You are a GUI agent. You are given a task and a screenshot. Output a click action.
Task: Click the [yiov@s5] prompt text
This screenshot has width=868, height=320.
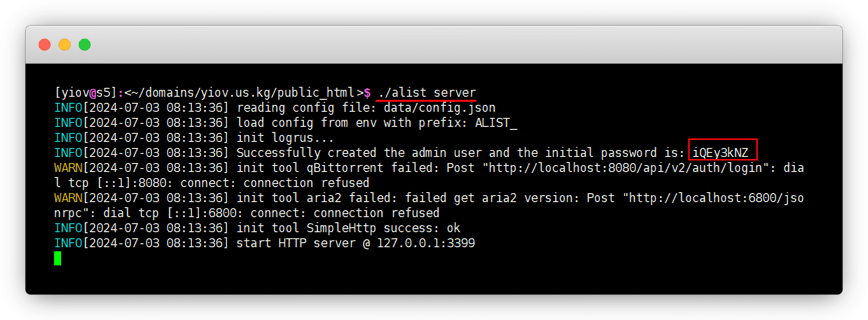[85, 93]
